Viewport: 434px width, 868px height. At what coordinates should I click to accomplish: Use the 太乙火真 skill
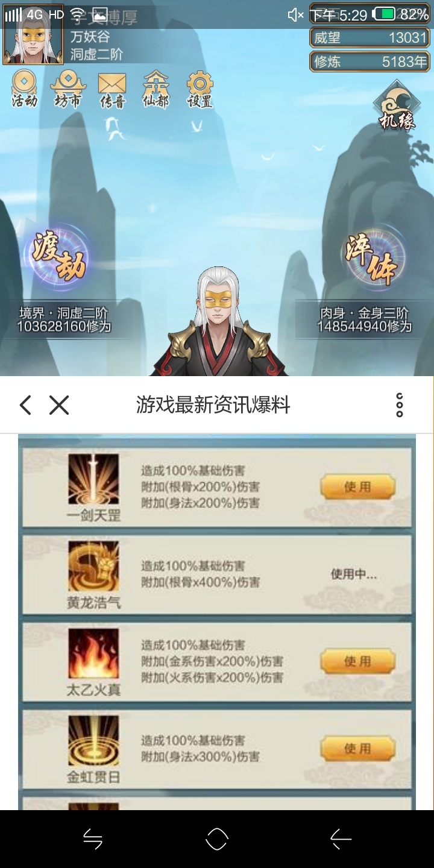[357, 661]
